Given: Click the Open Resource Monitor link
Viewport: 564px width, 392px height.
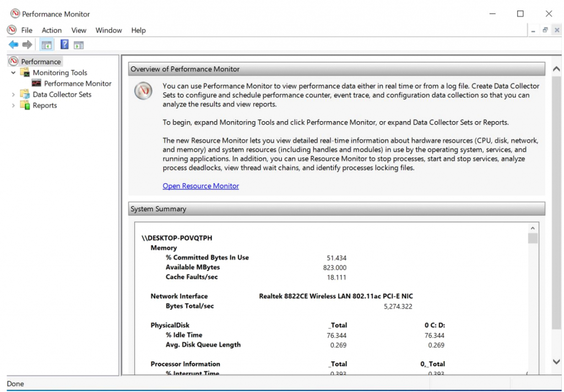Looking at the screenshot, I should pos(200,186).
